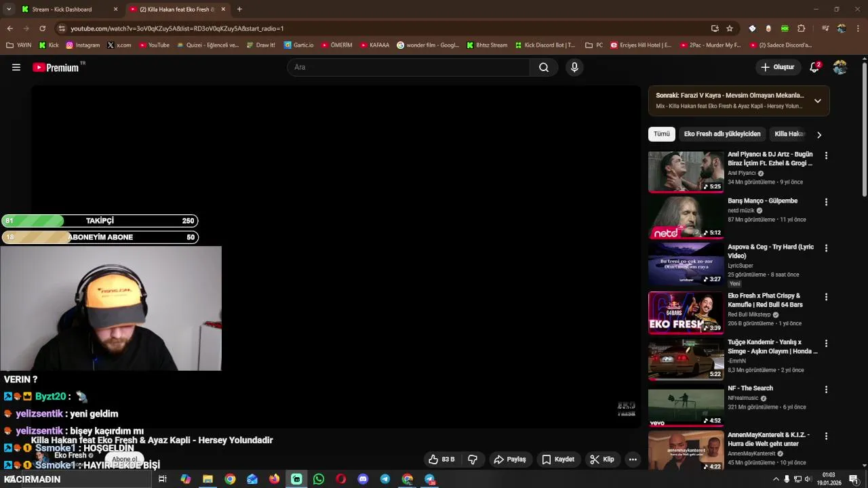The image size is (868, 488).
Task: Click the browser address bar URL
Action: [177, 28]
